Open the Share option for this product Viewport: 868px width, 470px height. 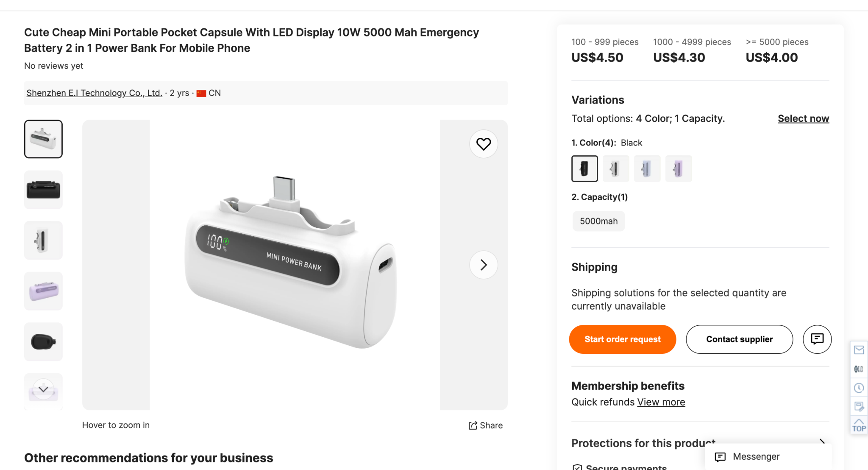click(486, 425)
